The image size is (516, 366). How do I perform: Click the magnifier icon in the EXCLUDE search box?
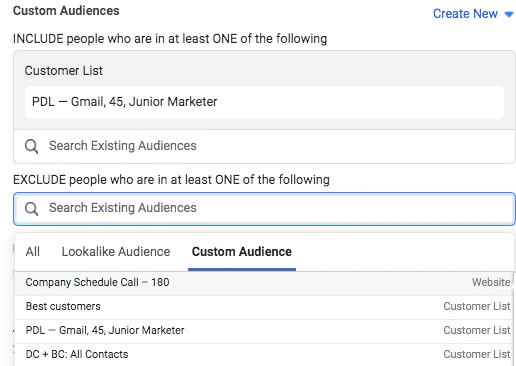click(x=32, y=209)
